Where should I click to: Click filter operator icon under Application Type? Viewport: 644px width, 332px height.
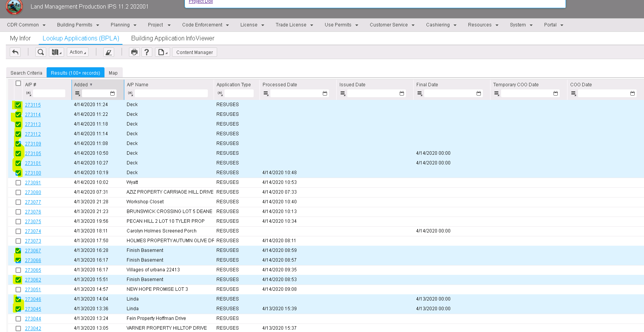tap(220, 93)
